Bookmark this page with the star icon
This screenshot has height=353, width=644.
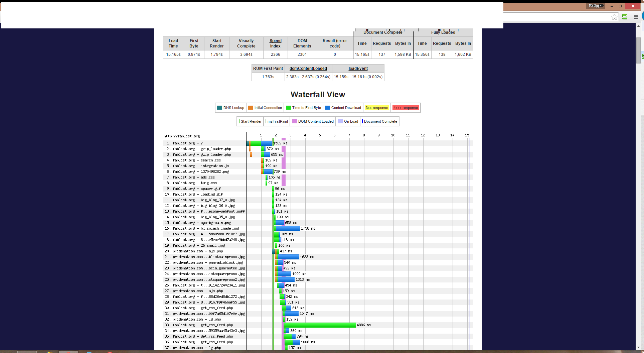[x=614, y=17]
